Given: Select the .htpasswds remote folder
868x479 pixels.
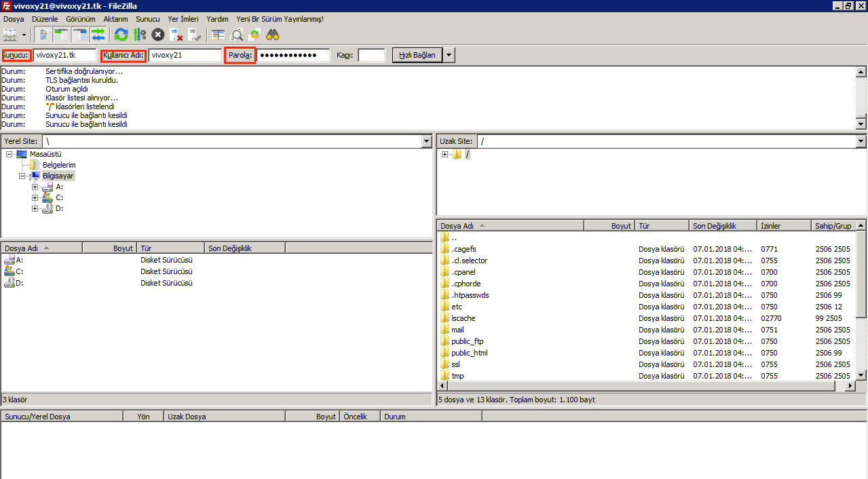Looking at the screenshot, I should tap(470, 295).
